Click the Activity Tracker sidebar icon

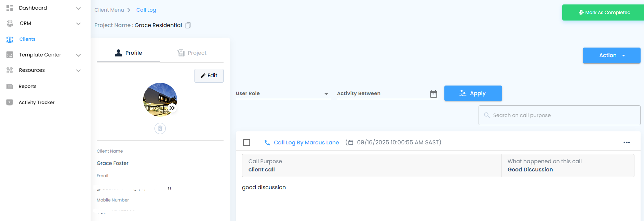pyautogui.click(x=10, y=102)
